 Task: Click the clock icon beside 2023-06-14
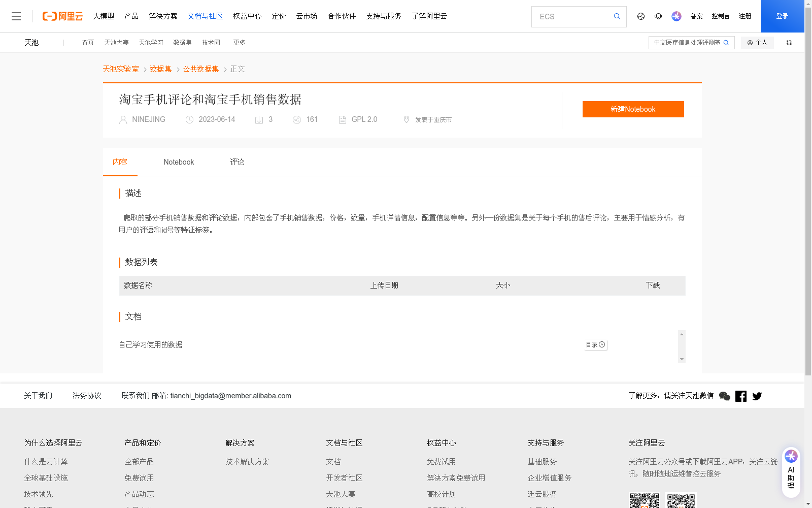190,120
